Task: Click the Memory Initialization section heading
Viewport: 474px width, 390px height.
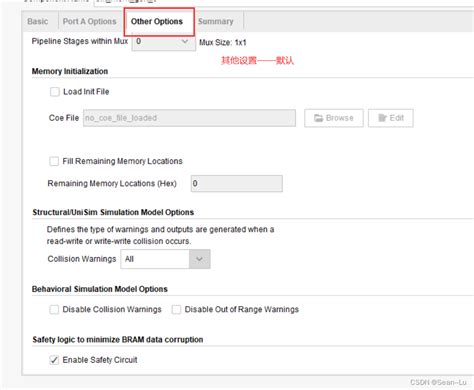Action: point(70,71)
